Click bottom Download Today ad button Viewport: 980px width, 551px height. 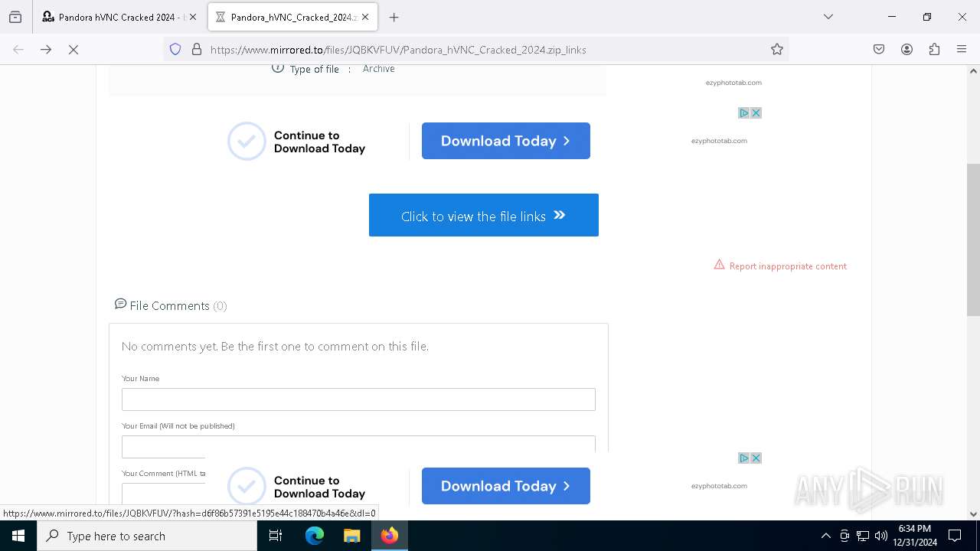click(x=505, y=486)
